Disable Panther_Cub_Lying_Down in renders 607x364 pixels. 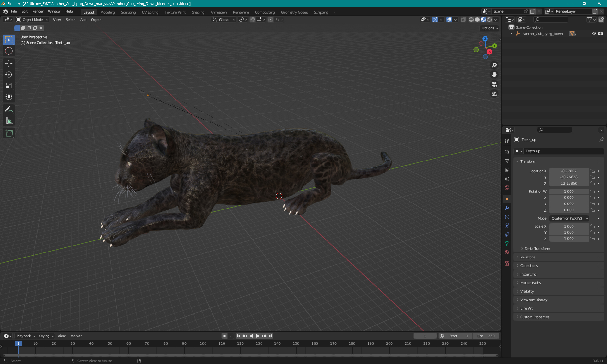(600, 33)
